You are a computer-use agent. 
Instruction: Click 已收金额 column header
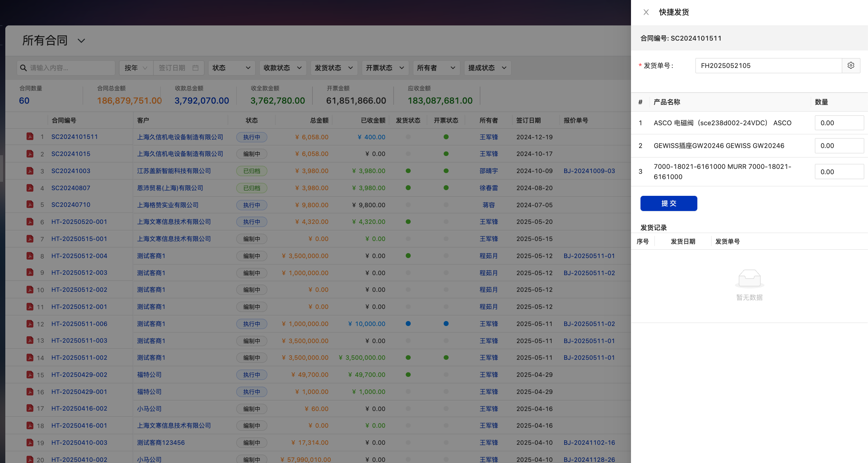pyautogui.click(x=373, y=120)
